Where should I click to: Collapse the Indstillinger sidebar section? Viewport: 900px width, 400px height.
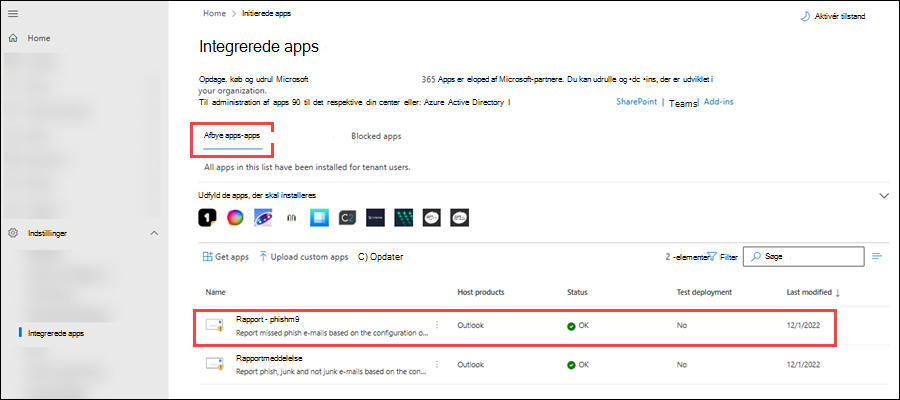[x=154, y=233]
